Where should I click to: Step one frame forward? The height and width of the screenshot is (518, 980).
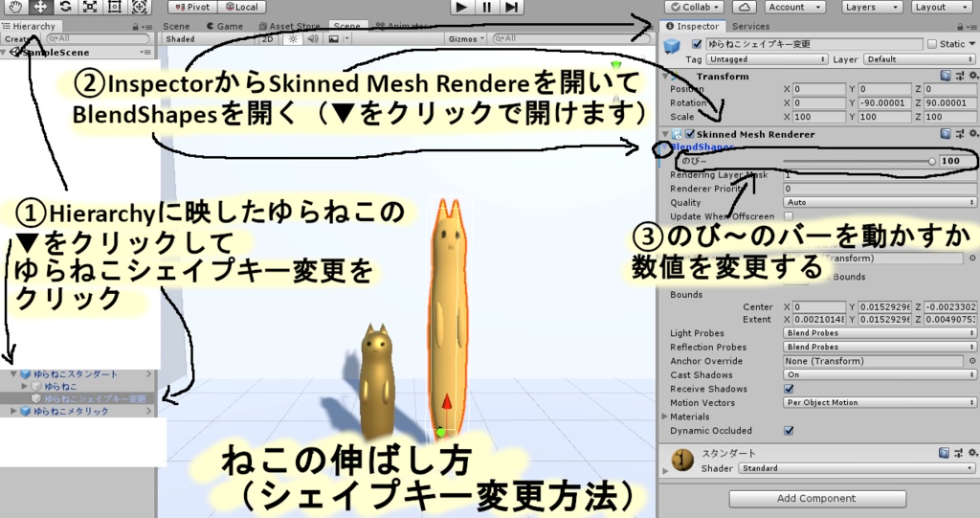(511, 7)
